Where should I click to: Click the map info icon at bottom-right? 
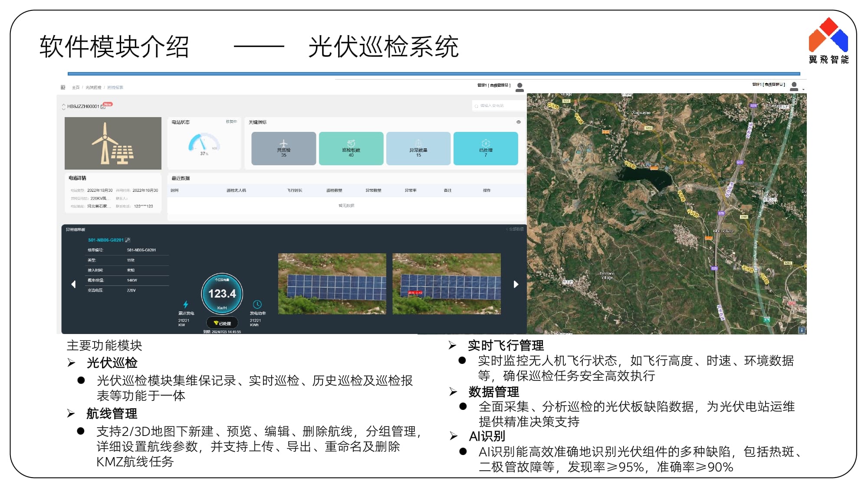click(802, 330)
